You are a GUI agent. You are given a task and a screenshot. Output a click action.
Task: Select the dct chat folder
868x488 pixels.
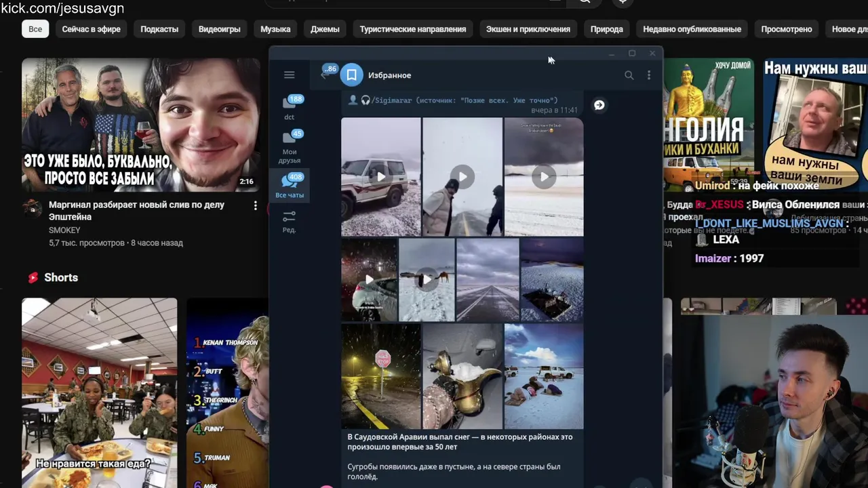[x=289, y=108]
